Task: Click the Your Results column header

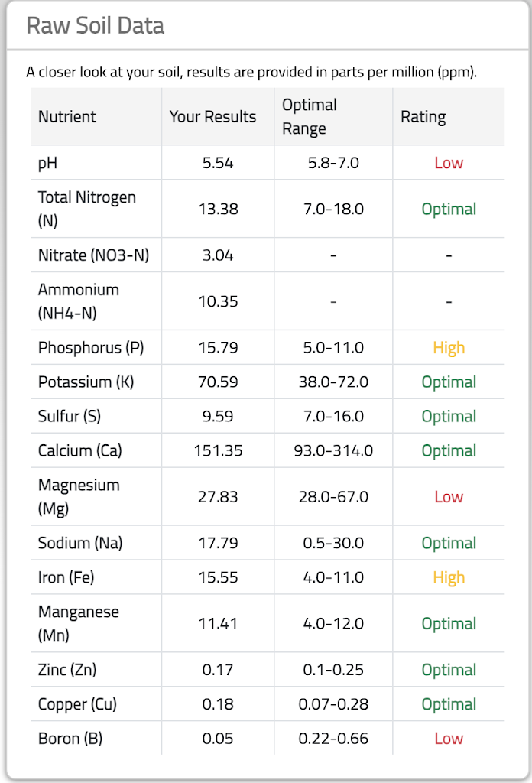Action: [213, 117]
